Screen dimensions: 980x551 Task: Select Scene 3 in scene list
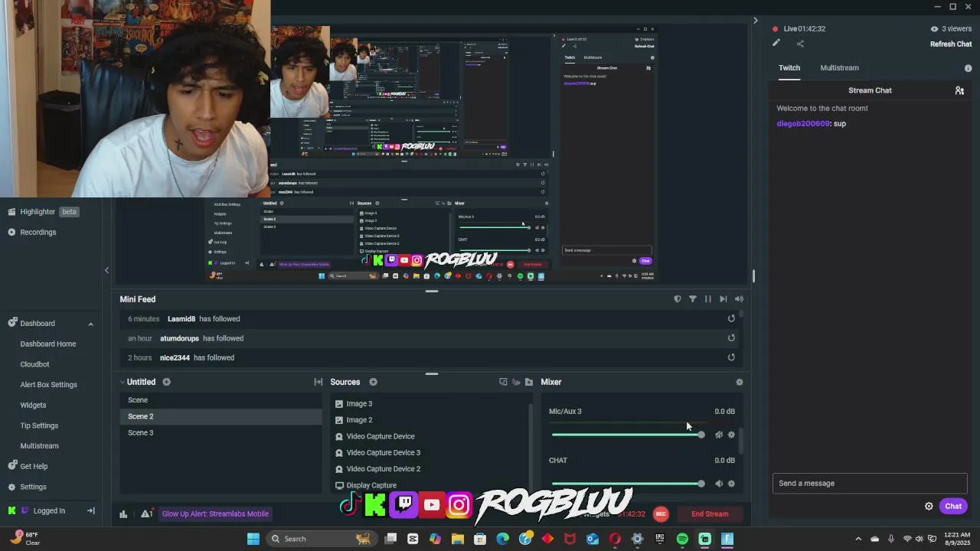coord(220,432)
